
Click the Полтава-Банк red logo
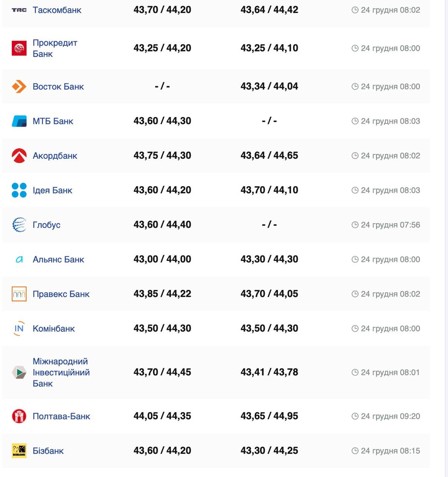(x=19, y=416)
